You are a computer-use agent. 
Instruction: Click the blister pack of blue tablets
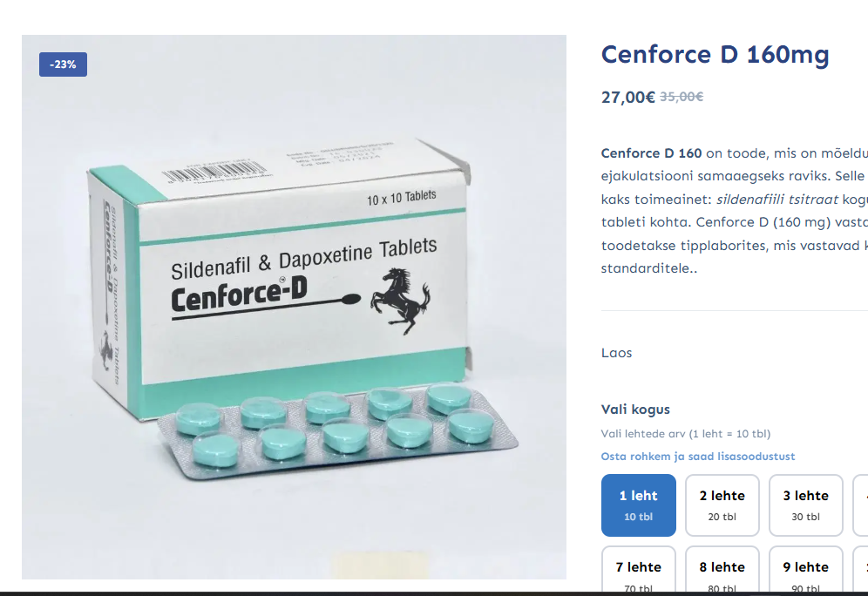[337, 430]
